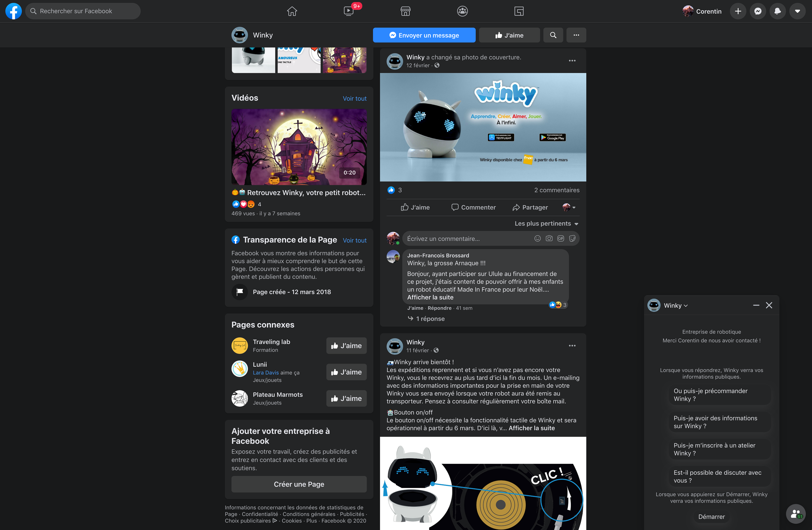The height and width of the screenshot is (530, 812).
Task: Add a sticker to the comment
Action: (572, 239)
